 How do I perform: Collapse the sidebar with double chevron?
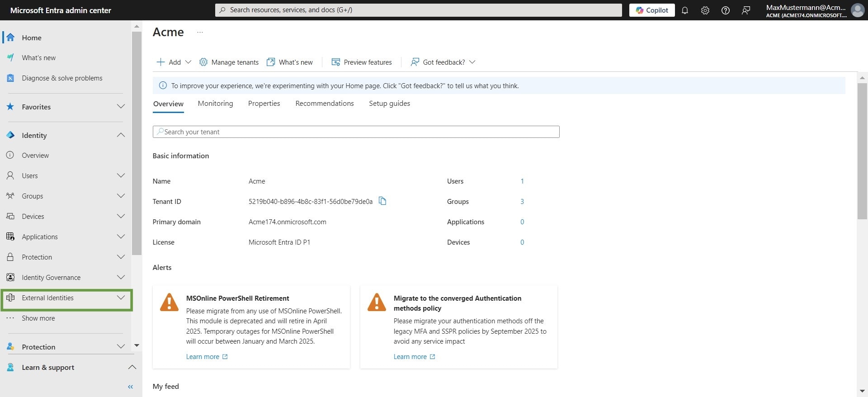131,387
